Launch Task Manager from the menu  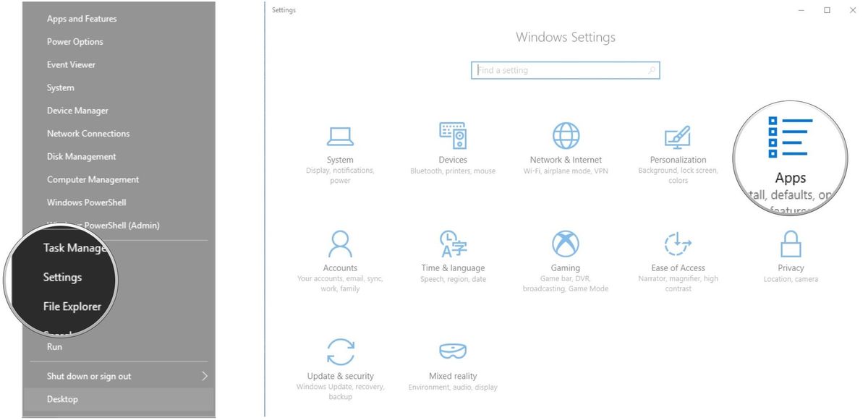click(x=72, y=248)
